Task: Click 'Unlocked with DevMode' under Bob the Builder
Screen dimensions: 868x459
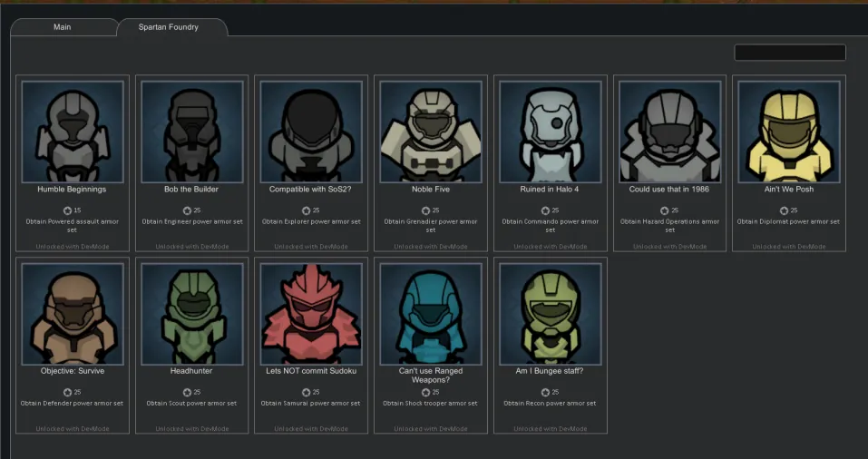Action: [x=191, y=246]
